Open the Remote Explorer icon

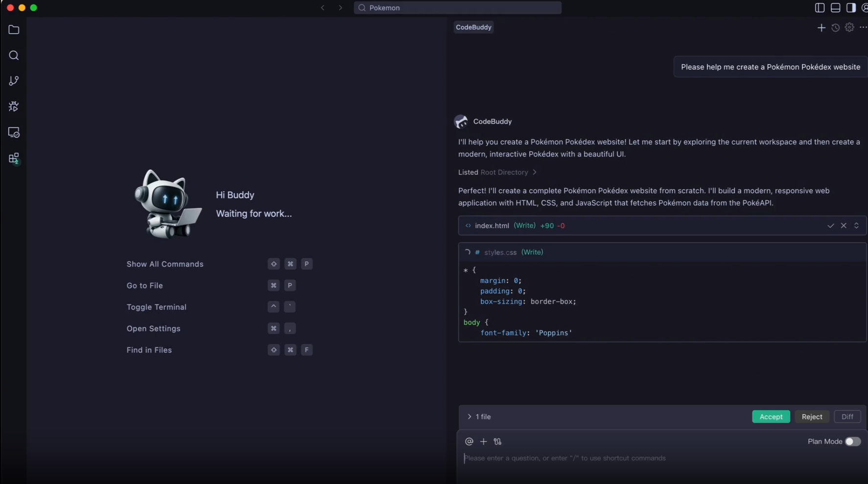(x=14, y=132)
